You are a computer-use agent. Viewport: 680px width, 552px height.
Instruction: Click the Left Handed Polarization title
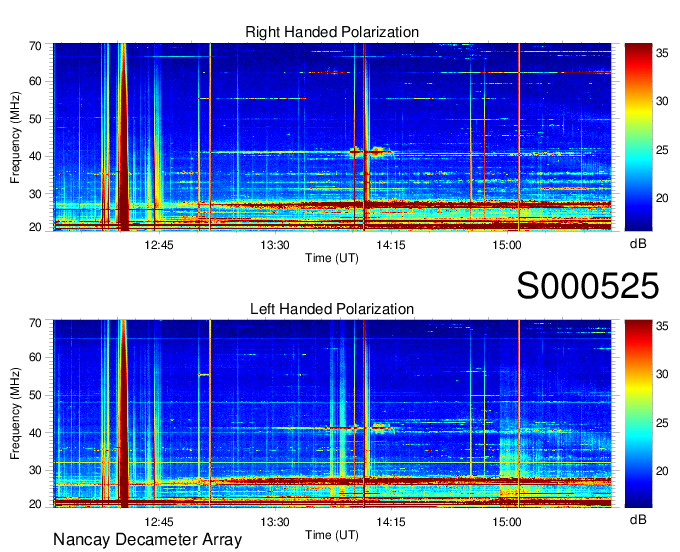click(332, 309)
